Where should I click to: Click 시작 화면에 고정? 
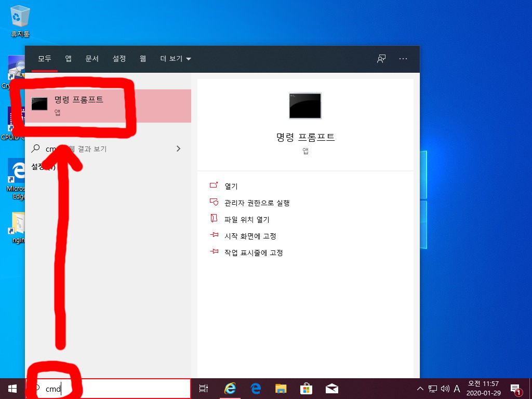pyautogui.click(x=250, y=236)
